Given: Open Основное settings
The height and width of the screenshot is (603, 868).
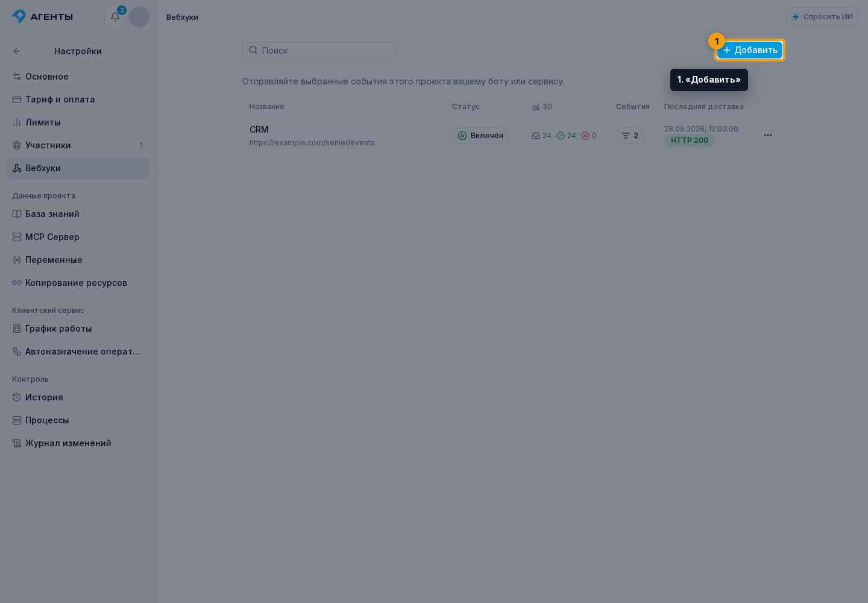Looking at the screenshot, I should coord(78,77).
